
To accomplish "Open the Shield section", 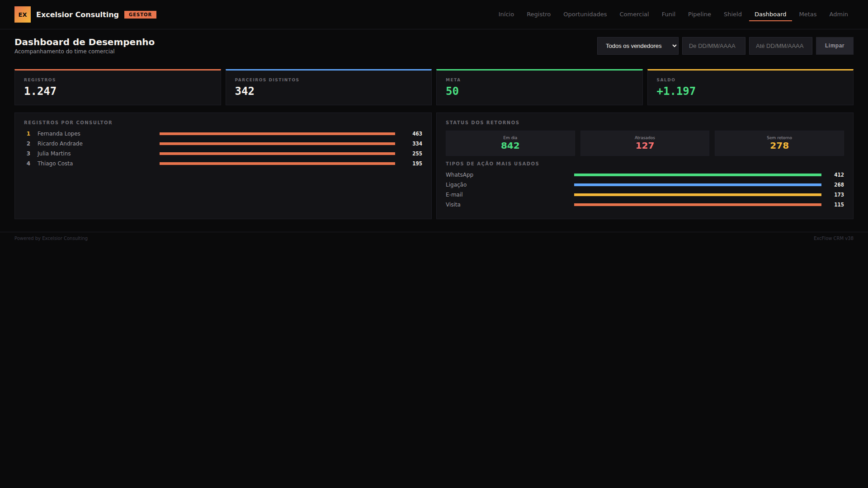I will click(x=732, y=14).
